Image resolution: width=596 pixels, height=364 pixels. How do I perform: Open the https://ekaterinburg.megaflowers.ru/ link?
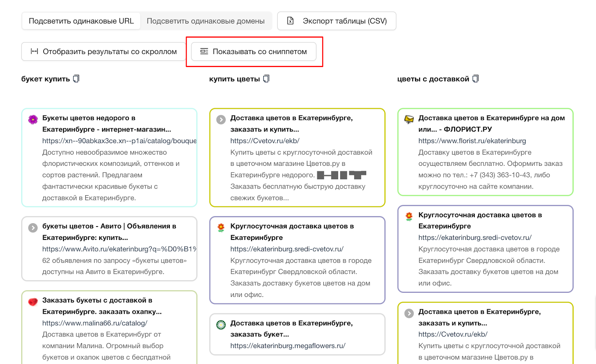click(x=288, y=346)
